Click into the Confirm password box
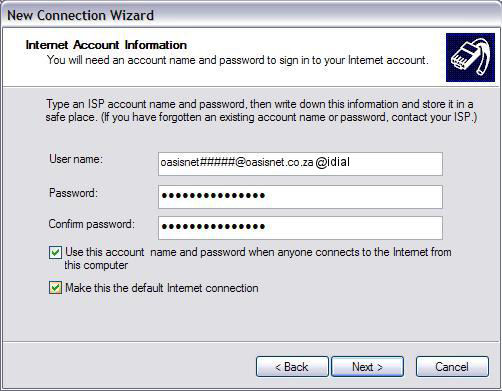Screen dimensions: 502x391 point(300,228)
